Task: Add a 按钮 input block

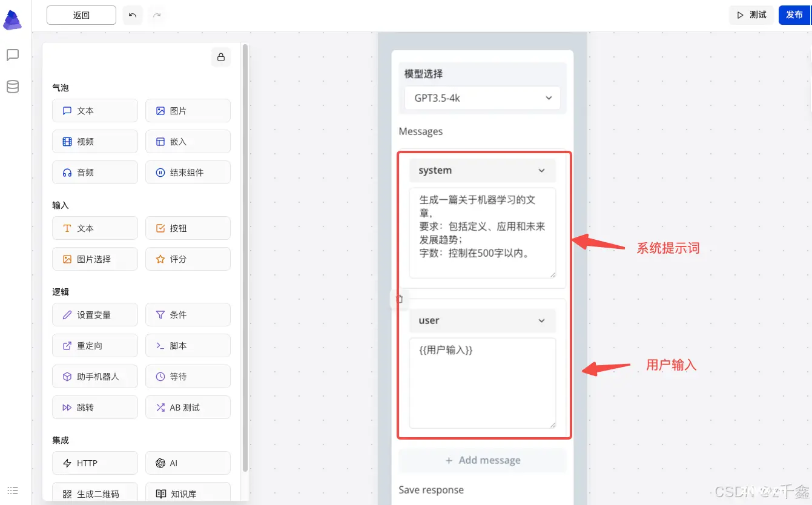Action: click(x=188, y=228)
